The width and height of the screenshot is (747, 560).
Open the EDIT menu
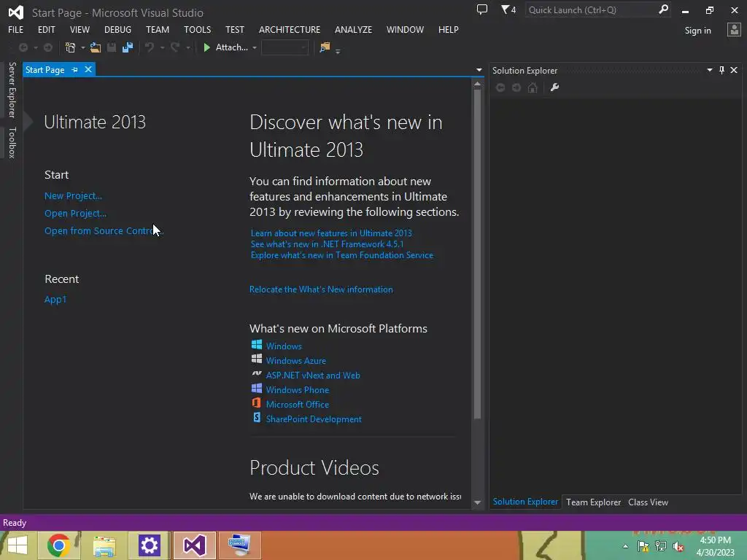46,29
